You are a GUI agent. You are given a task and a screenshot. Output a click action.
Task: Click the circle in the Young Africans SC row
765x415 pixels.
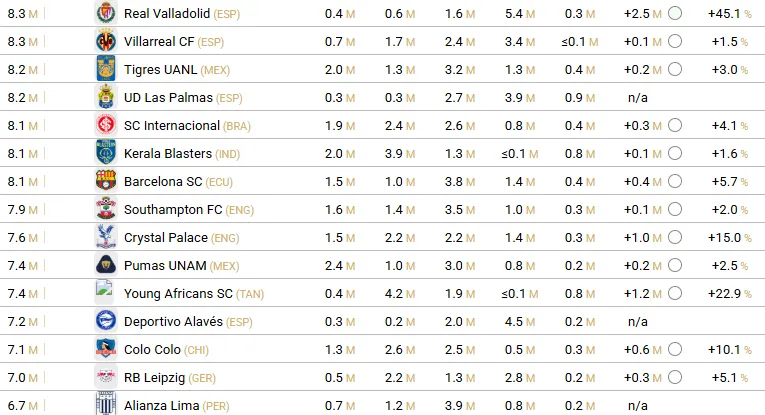[x=675, y=294]
